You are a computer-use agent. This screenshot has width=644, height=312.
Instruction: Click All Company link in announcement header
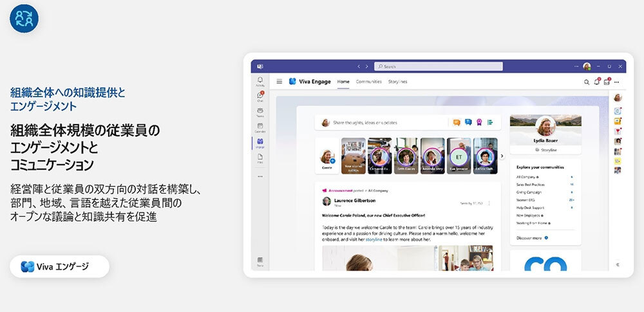click(x=378, y=190)
